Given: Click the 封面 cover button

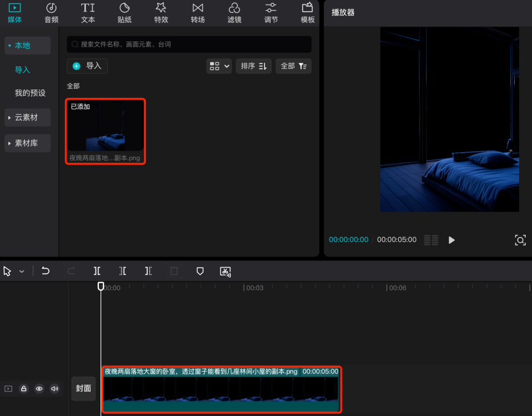Looking at the screenshot, I should coord(83,388).
